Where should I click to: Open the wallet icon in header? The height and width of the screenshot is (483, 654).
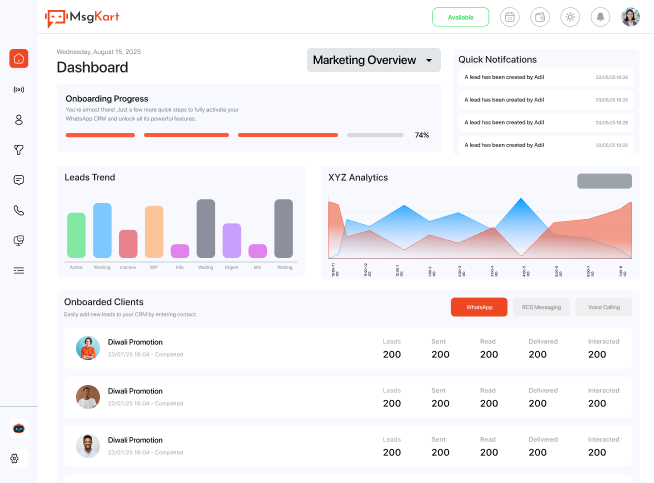point(540,17)
